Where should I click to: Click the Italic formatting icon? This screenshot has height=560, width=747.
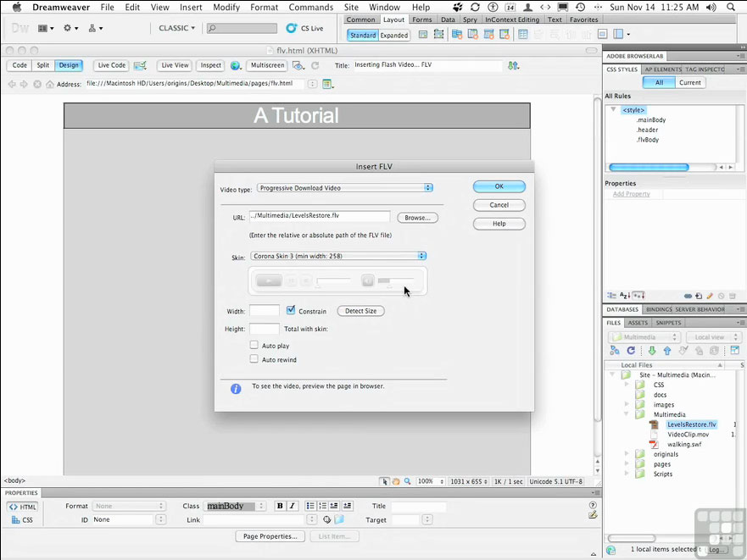293,507
